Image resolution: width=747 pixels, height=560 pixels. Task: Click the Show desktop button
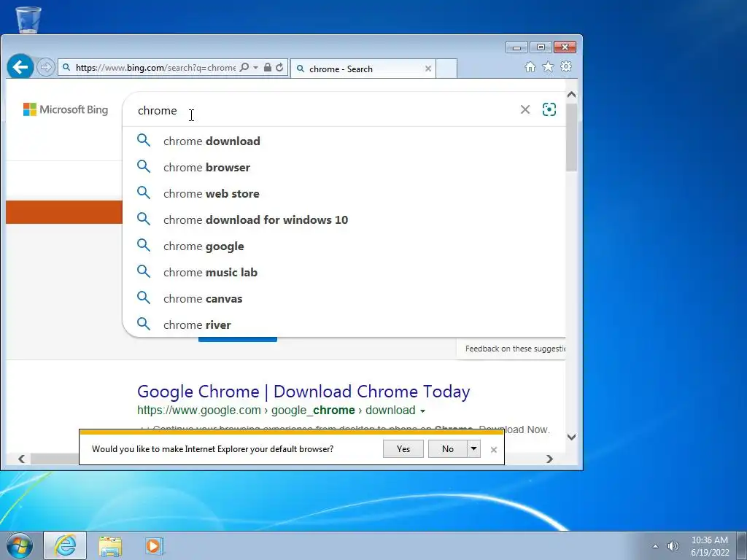pyautogui.click(x=742, y=546)
